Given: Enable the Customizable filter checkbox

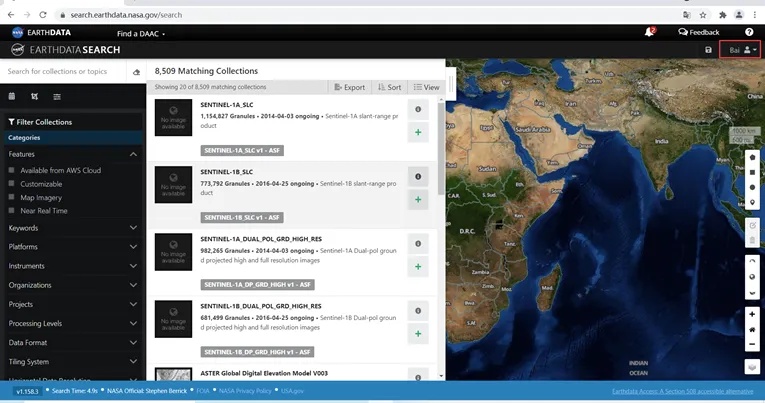Looking at the screenshot, I should (11, 183).
